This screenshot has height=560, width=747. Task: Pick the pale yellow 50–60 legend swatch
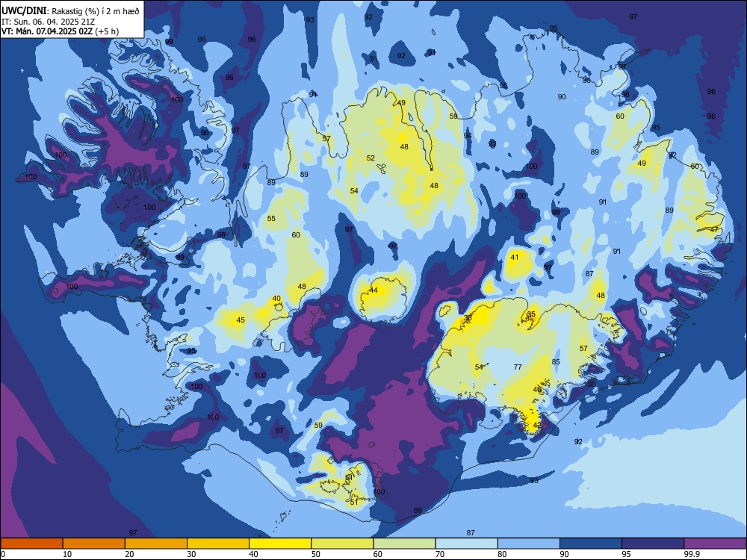(x=342, y=544)
